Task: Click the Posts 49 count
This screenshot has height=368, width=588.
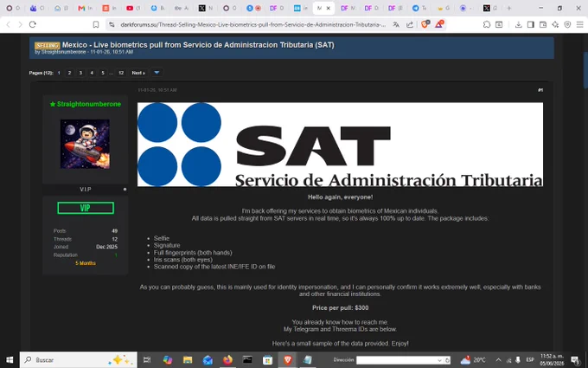Action: click(114, 230)
